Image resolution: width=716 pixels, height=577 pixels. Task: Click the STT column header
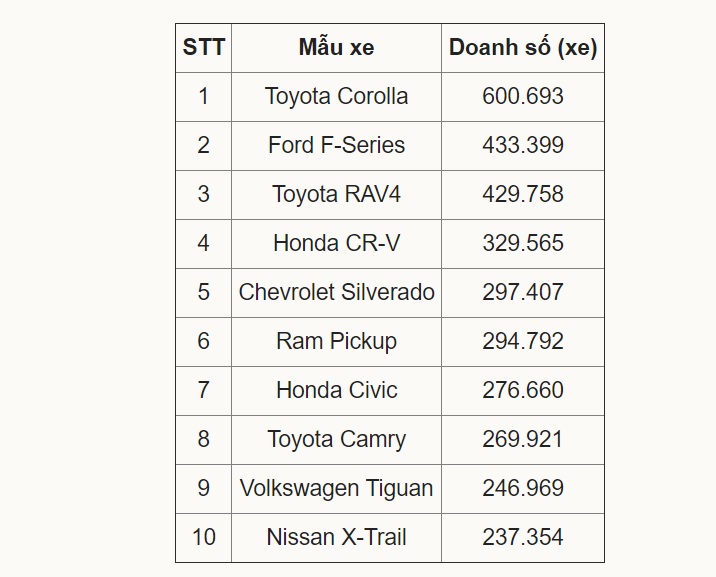[203, 47]
